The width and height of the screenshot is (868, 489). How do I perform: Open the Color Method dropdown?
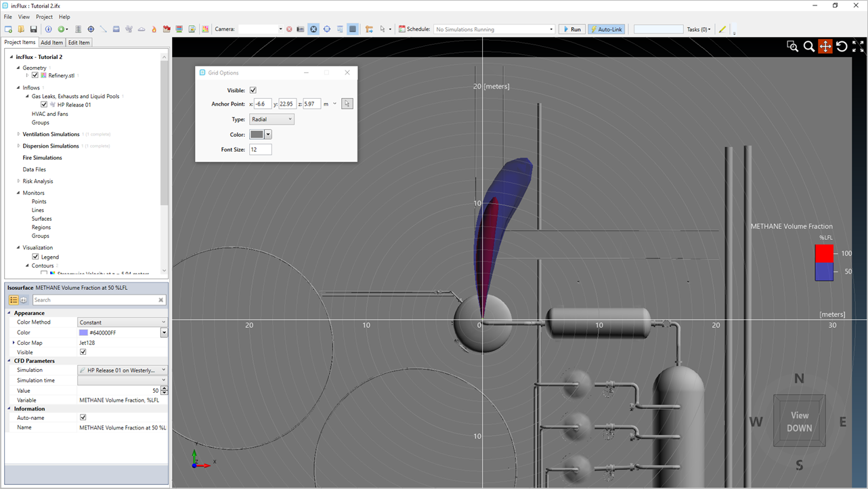pos(122,322)
